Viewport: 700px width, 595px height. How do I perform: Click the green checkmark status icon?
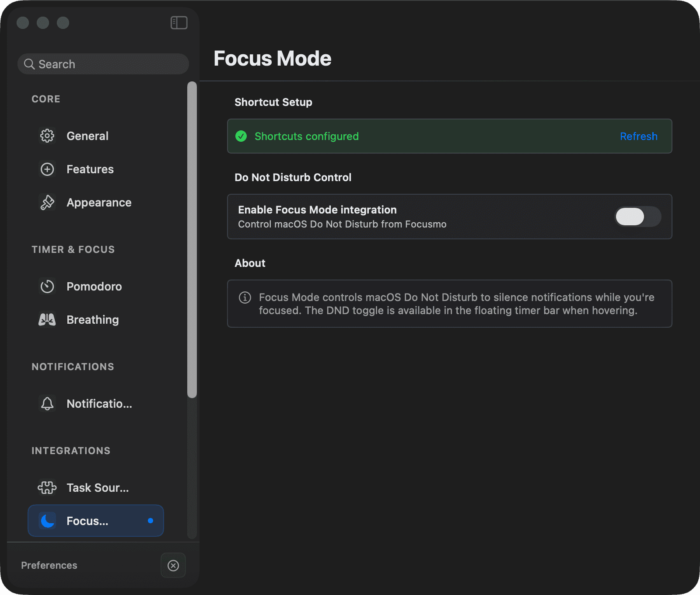click(241, 136)
